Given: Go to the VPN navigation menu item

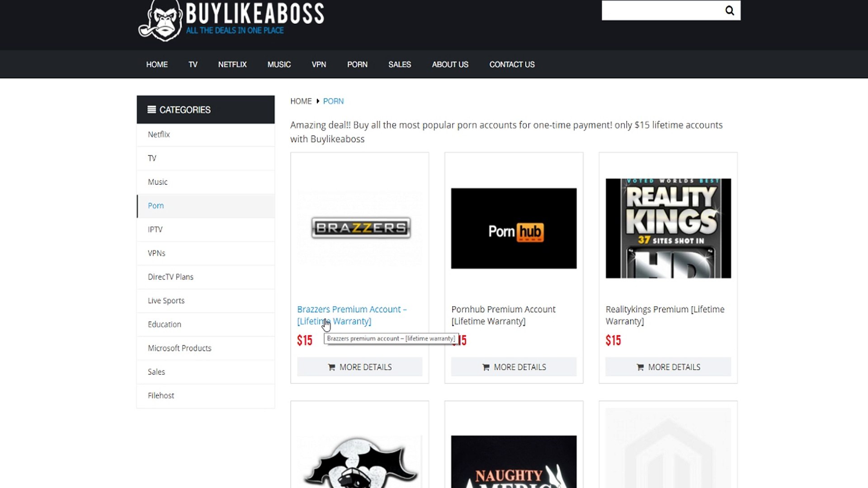Looking at the screenshot, I should click(319, 65).
